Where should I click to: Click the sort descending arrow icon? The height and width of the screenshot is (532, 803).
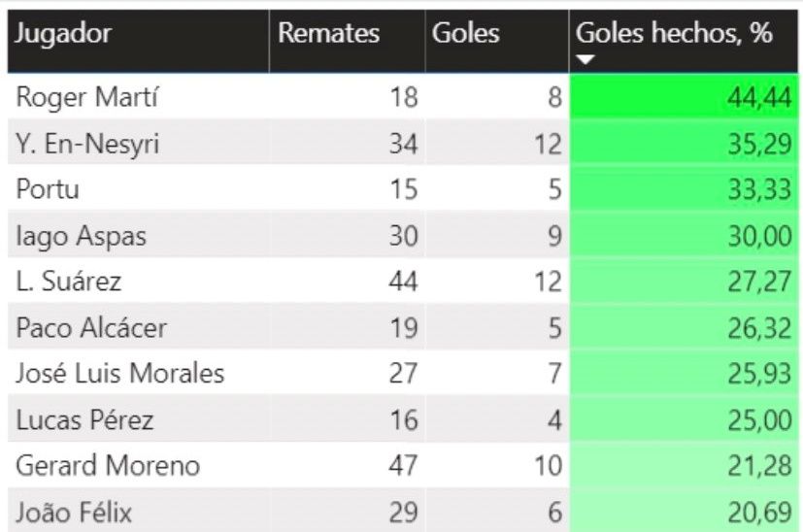tap(586, 60)
